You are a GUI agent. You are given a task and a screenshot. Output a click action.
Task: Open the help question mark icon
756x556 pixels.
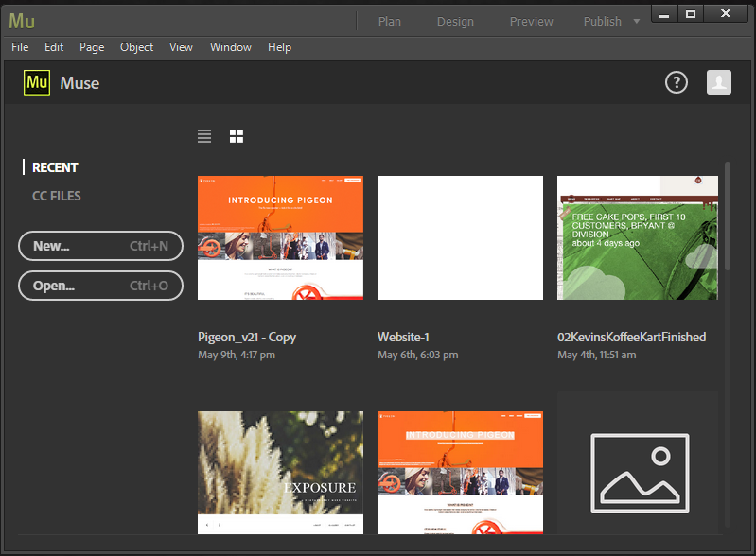(x=677, y=82)
